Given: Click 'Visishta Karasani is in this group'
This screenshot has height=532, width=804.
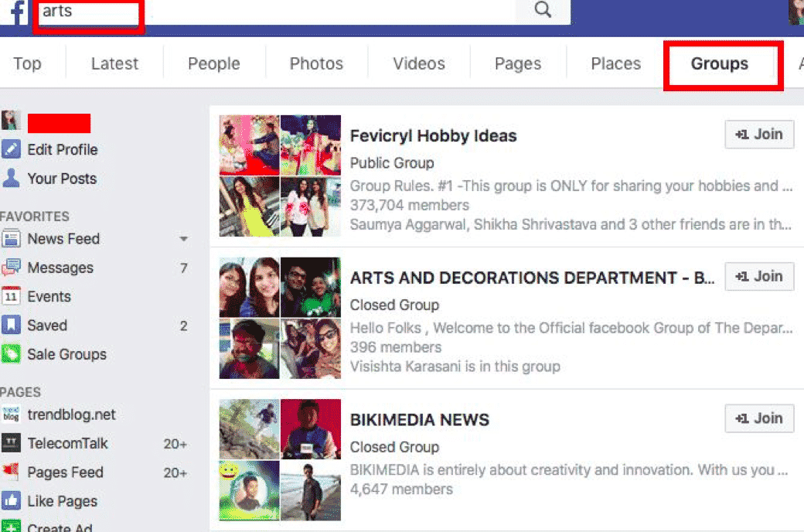Looking at the screenshot, I should pyautogui.click(x=455, y=367).
